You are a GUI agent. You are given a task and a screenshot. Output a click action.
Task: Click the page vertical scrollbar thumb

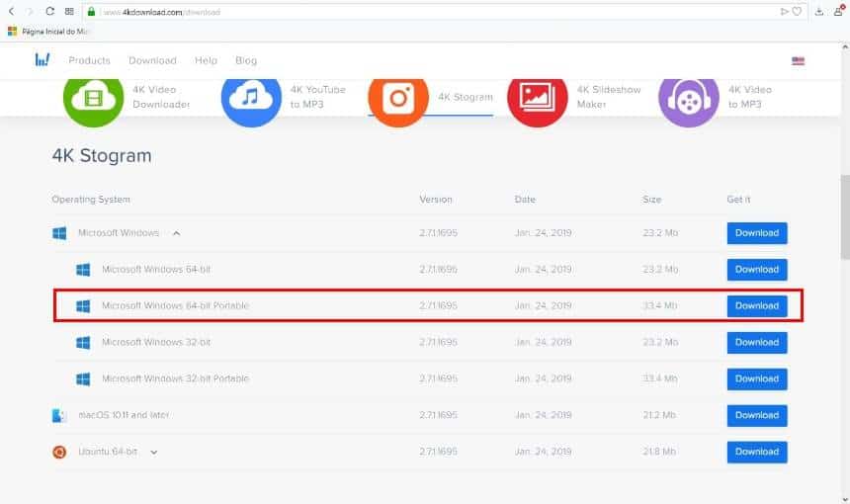point(845,216)
